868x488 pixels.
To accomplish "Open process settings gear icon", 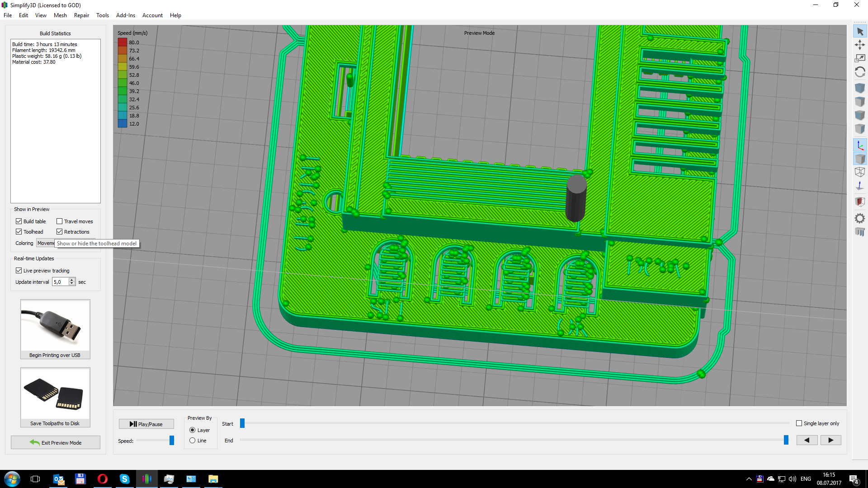I will click(x=860, y=219).
